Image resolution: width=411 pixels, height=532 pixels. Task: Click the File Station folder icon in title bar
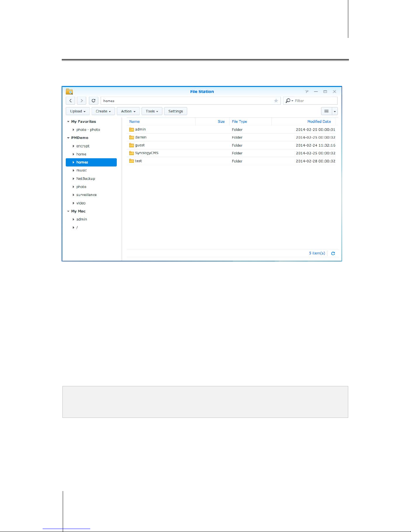(69, 92)
